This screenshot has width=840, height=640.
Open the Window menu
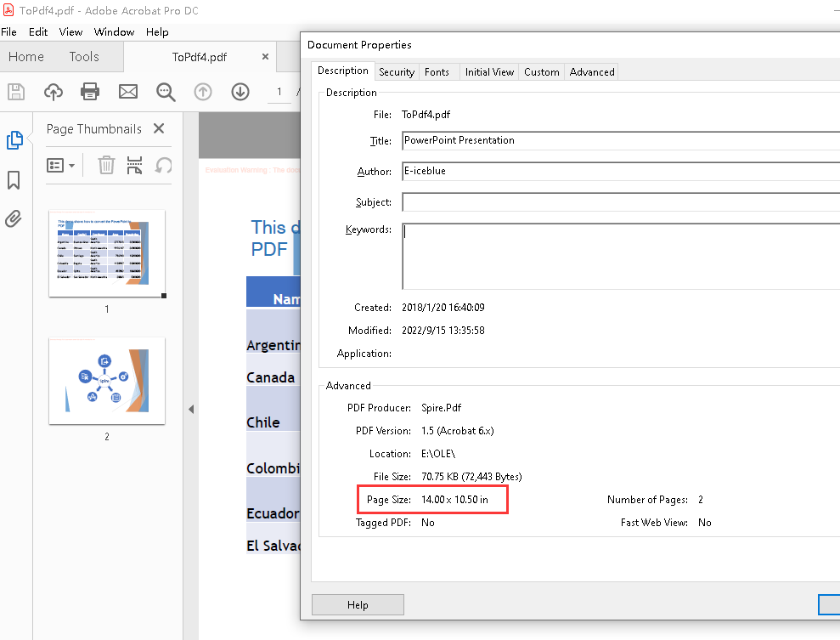click(x=114, y=31)
